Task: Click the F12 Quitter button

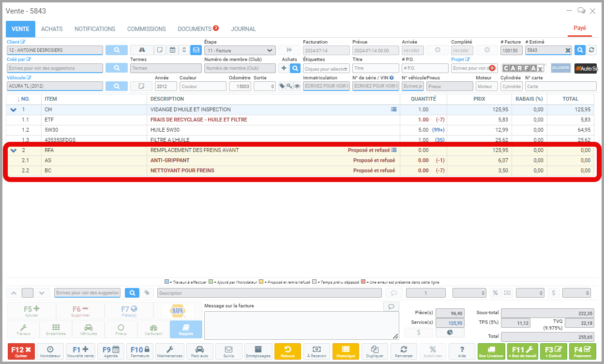Action: pos(21,351)
